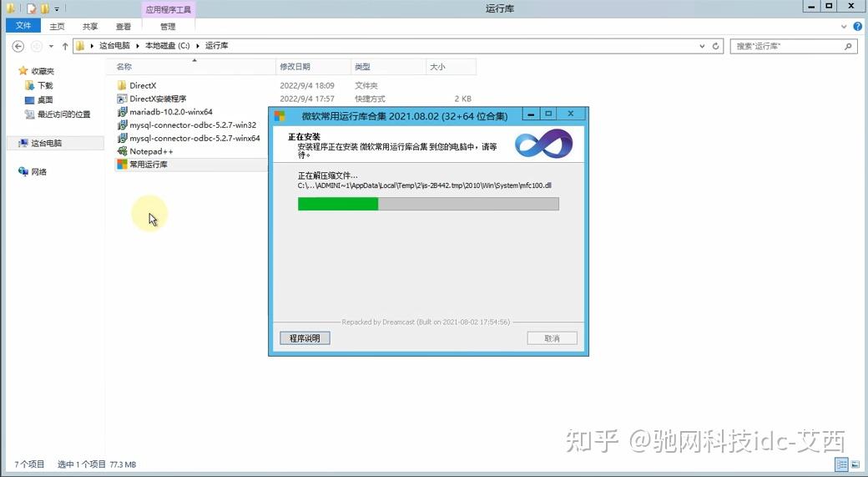This screenshot has height=477, width=868.
Task: Click the Back navigation arrow
Action: point(18,46)
